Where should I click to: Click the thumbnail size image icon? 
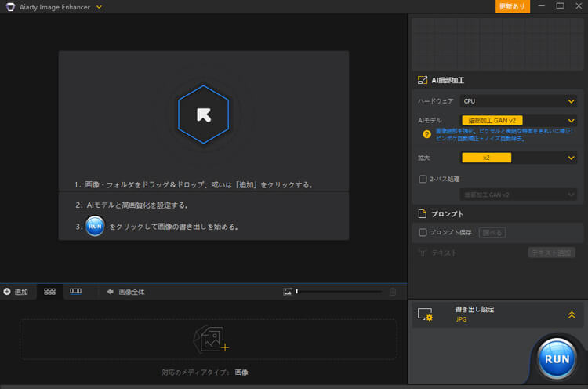point(288,292)
